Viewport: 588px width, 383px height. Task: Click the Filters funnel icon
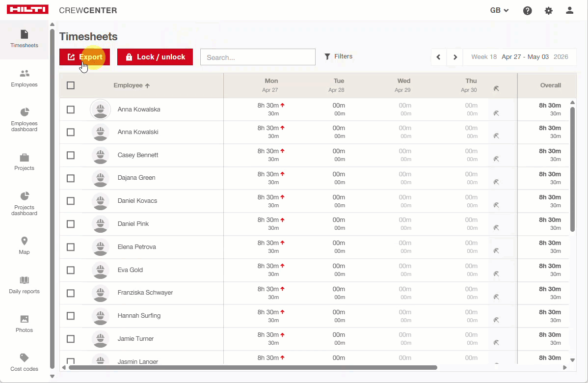click(x=327, y=56)
